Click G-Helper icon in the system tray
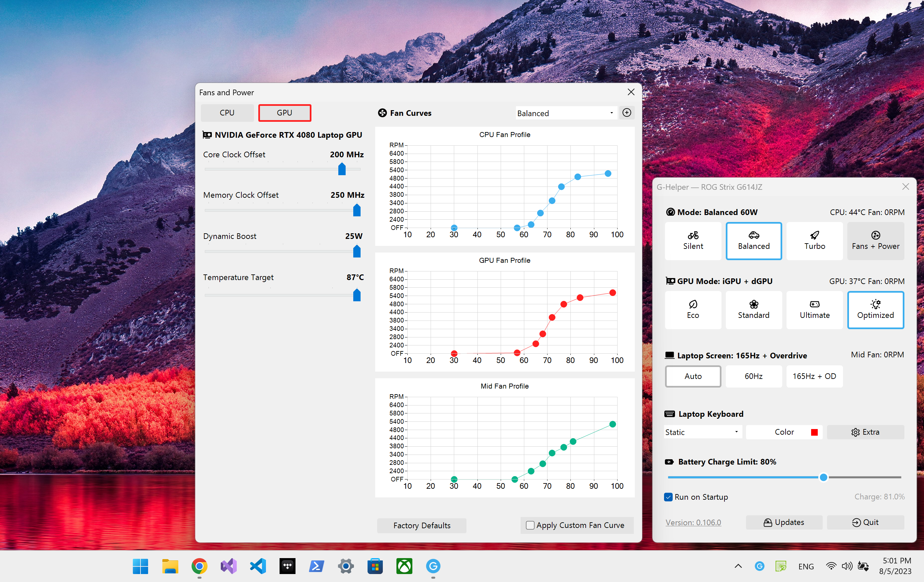The image size is (924, 582). point(759,566)
